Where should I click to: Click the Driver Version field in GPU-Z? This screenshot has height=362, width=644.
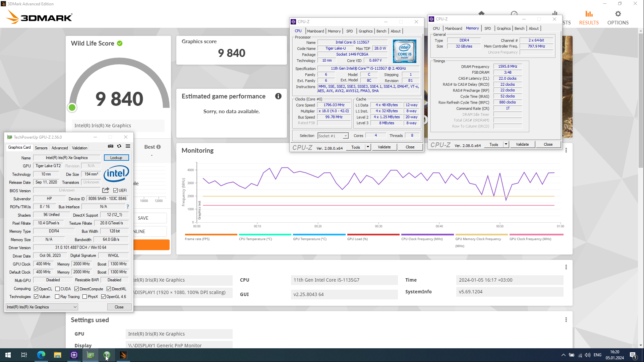81,247
